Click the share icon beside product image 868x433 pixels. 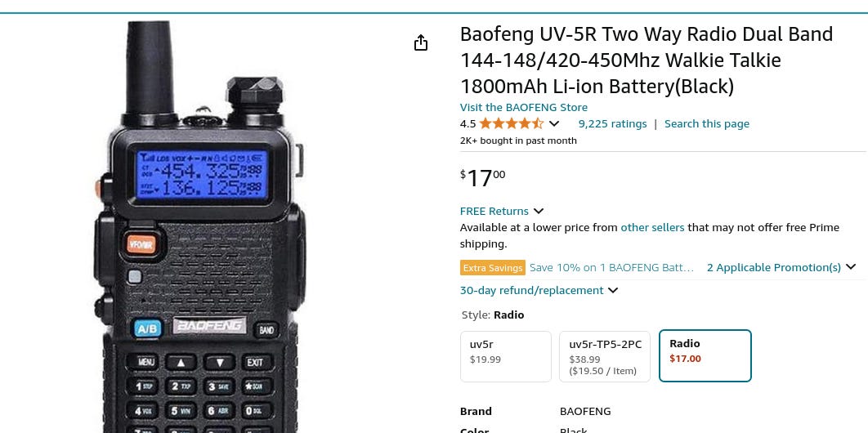pos(421,42)
